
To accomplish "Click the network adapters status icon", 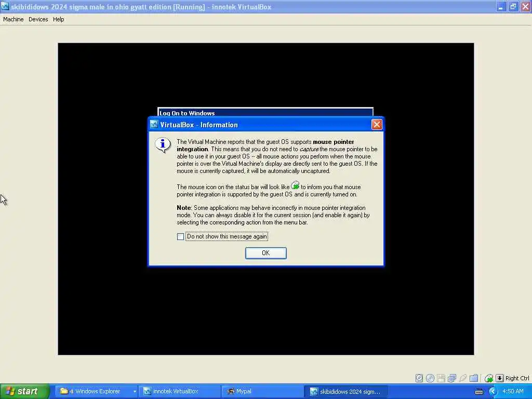I will [x=451, y=378].
